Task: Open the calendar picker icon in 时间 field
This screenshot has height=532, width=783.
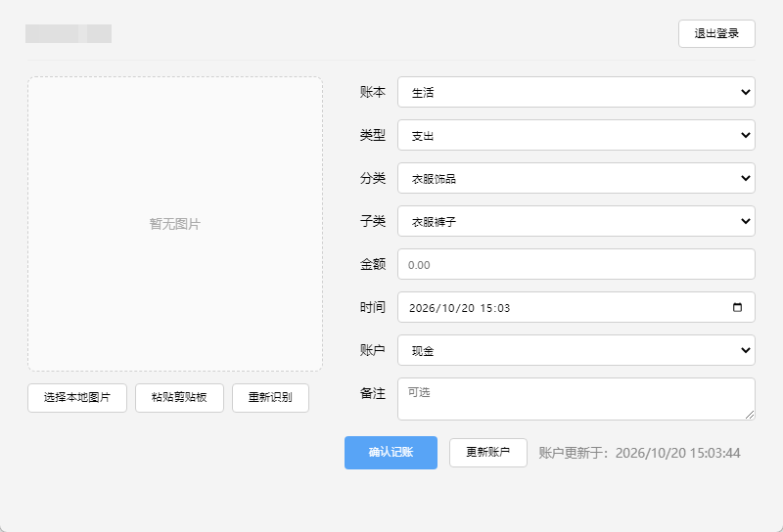Action: (737, 307)
